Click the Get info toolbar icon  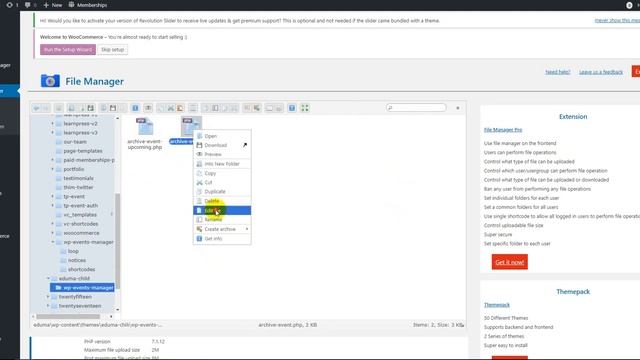pyautogui.click(x=135, y=108)
